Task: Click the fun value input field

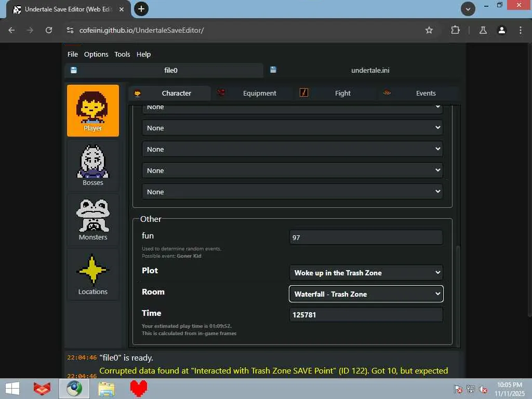Action: point(366,237)
